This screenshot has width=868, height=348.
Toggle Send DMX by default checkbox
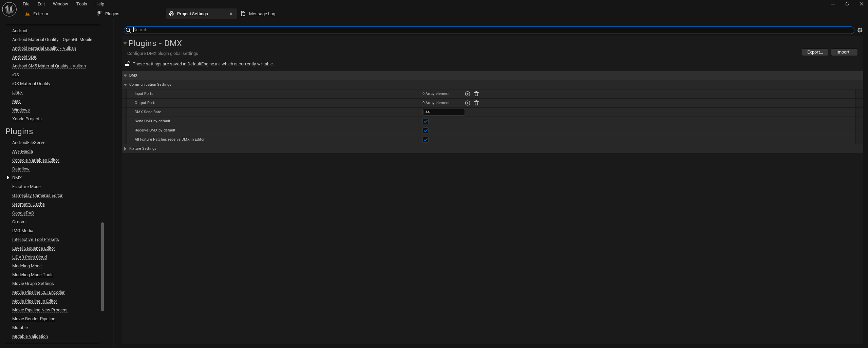pyautogui.click(x=426, y=121)
